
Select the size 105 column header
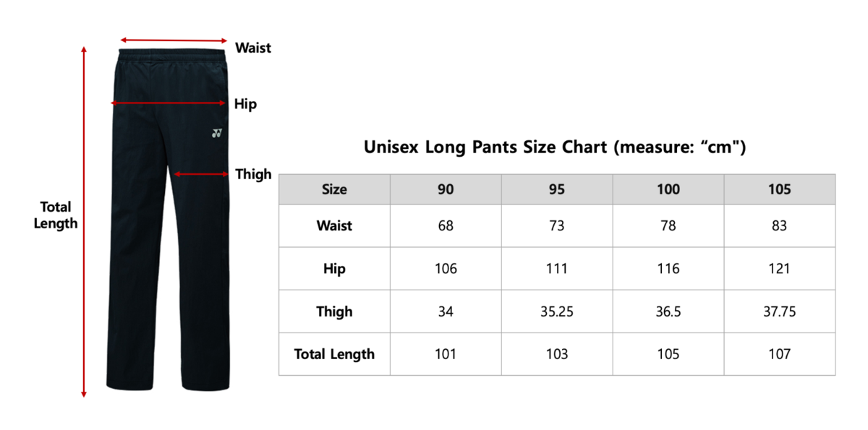[x=780, y=189]
